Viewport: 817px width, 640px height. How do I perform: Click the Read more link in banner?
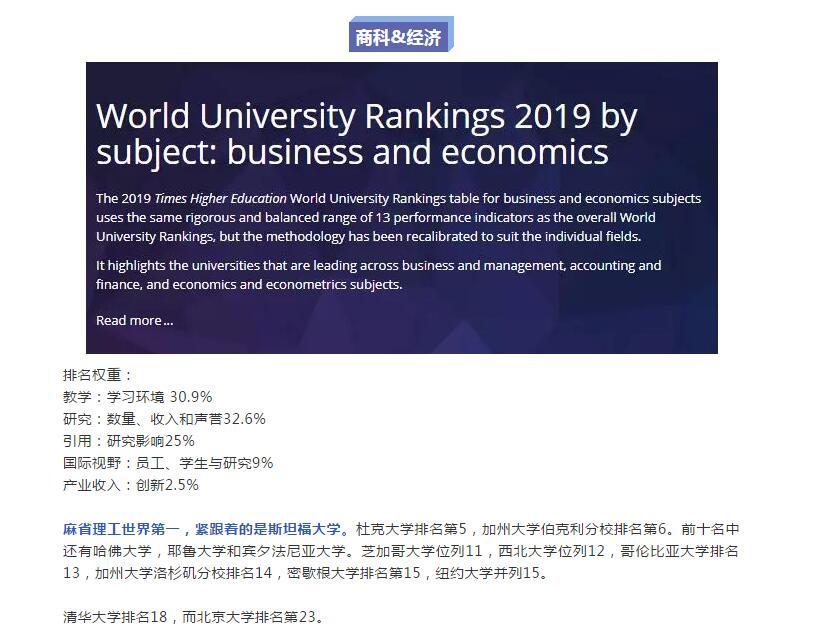point(134,320)
